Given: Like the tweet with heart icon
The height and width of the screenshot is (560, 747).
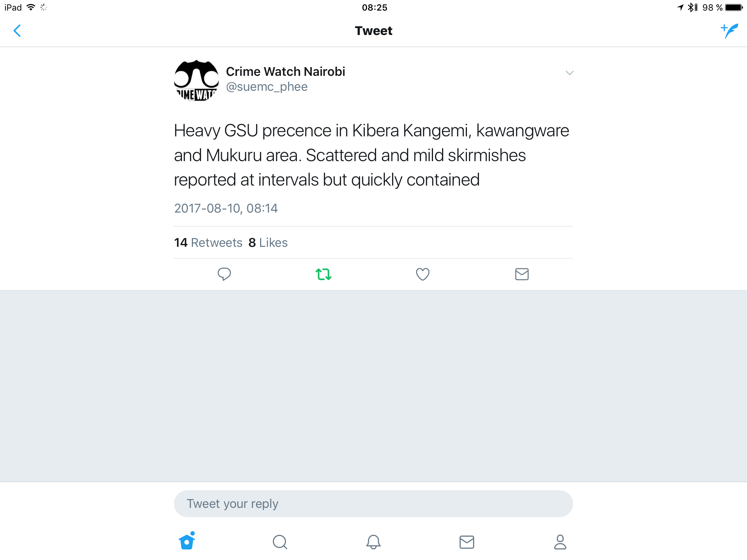Looking at the screenshot, I should tap(423, 274).
